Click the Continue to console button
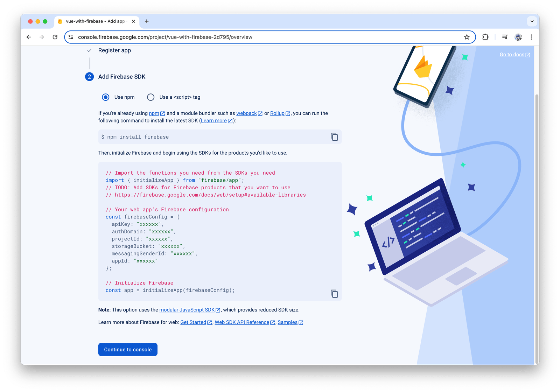This screenshot has width=560, height=392. click(128, 350)
